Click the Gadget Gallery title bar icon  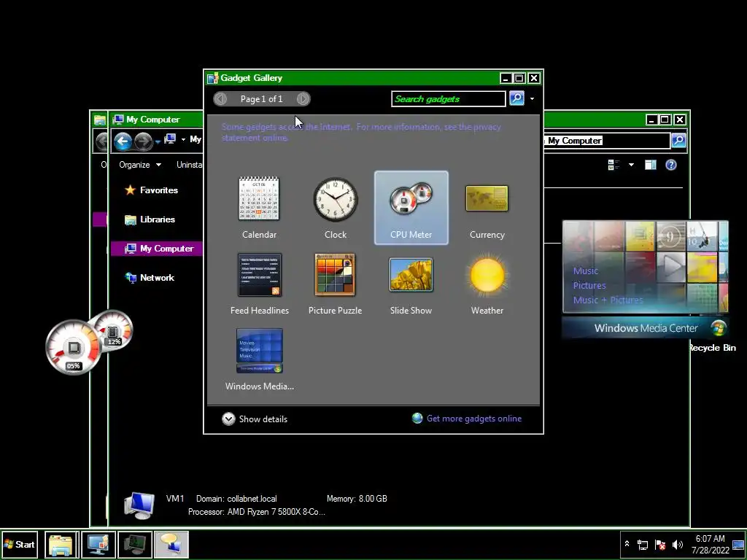click(212, 78)
